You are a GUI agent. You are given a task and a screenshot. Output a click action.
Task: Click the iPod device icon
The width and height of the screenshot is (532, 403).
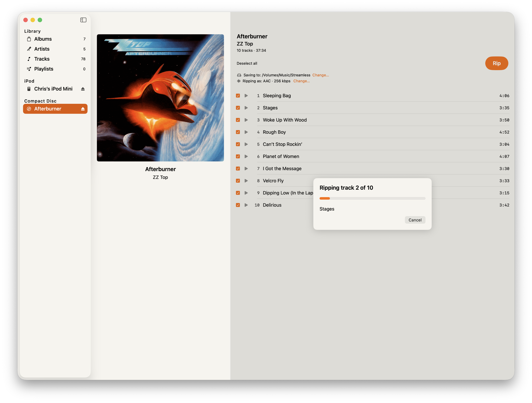coord(29,89)
